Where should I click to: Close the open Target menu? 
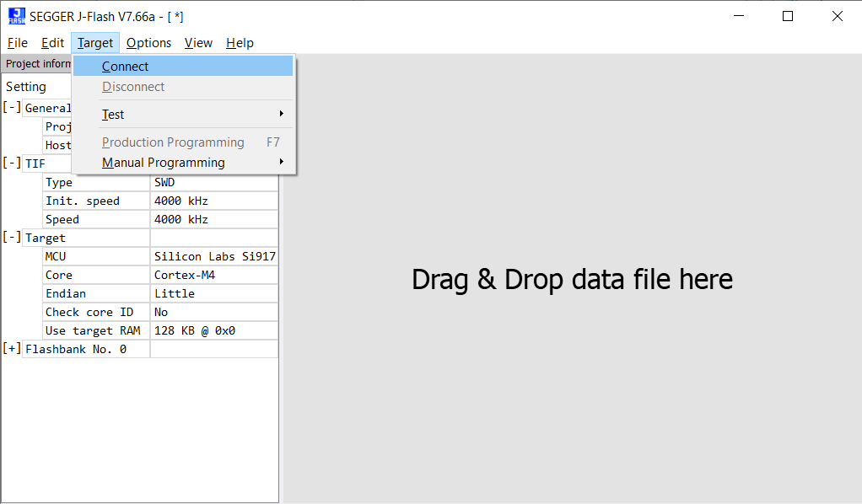[x=95, y=43]
